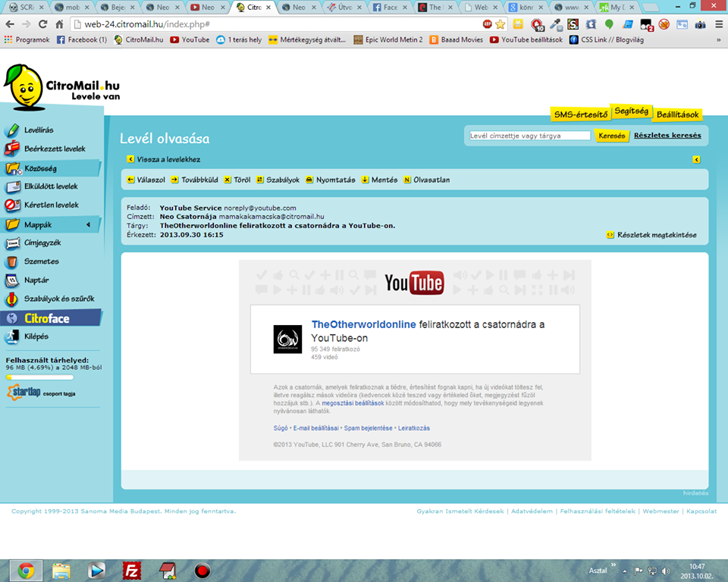728x582 pixels.
Task: Click the network icon in system tray
Action: coord(652,571)
